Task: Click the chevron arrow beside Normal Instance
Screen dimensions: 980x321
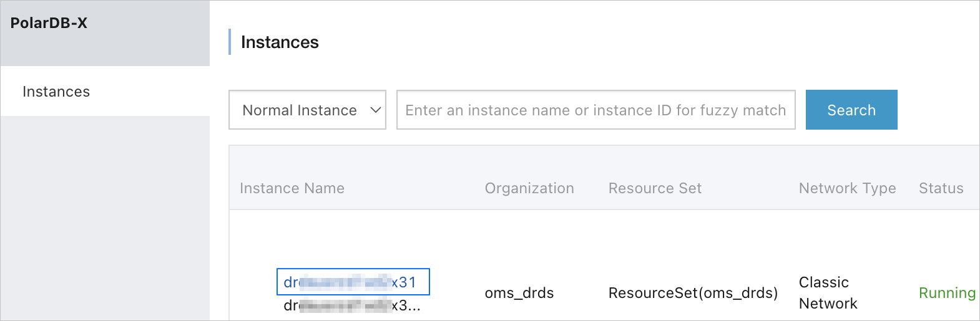Action: tap(375, 110)
